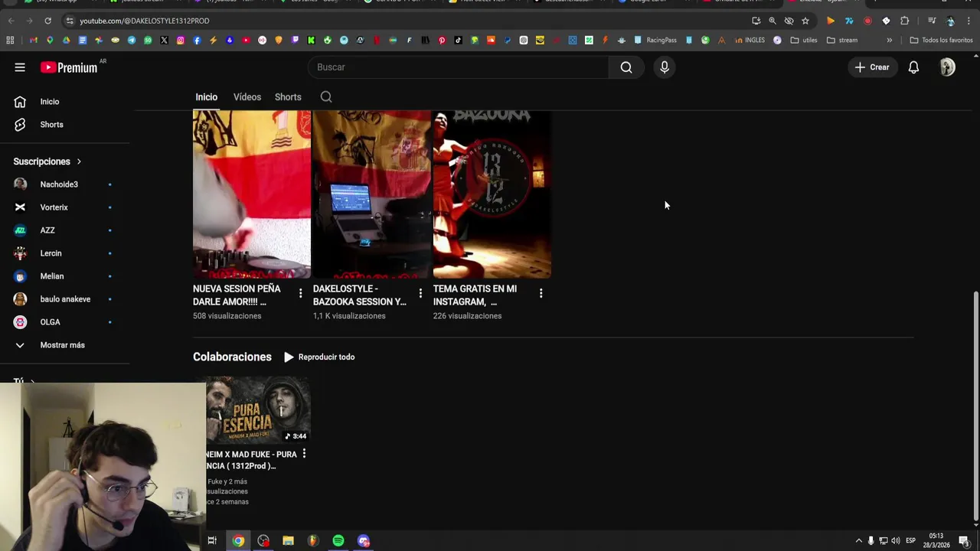Open the Gmail bookmark

coord(33,40)
